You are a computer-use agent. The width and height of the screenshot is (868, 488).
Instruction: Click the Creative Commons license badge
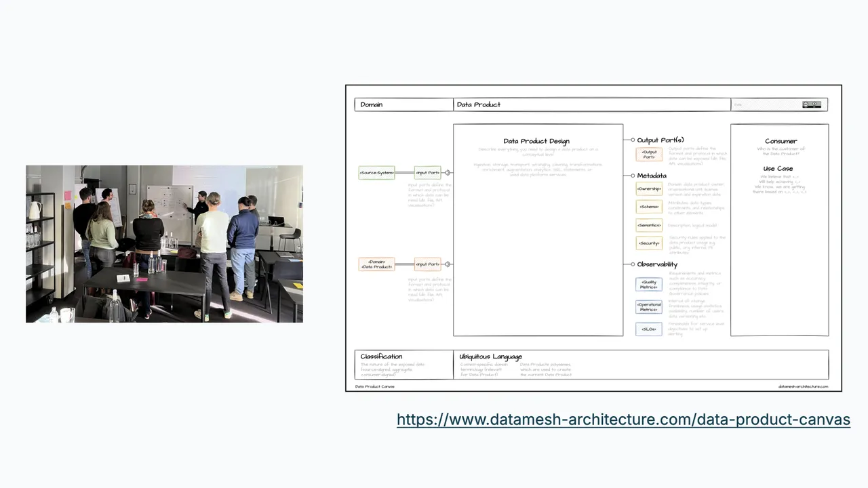point(812,104)
